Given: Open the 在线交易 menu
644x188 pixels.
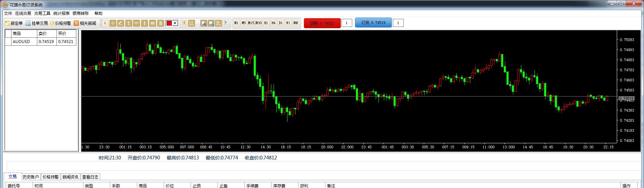Looking at the screenshot, I should [x=23, y=13].
